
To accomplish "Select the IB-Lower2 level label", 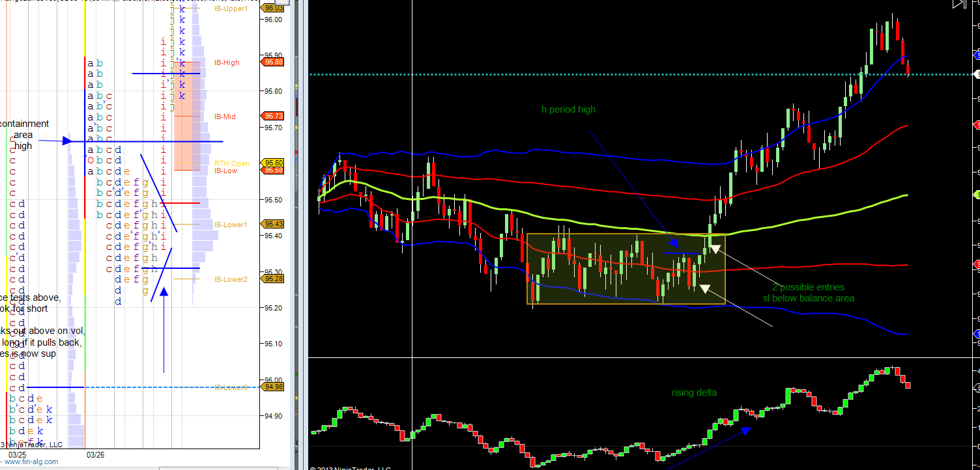I will coord(231,279).
